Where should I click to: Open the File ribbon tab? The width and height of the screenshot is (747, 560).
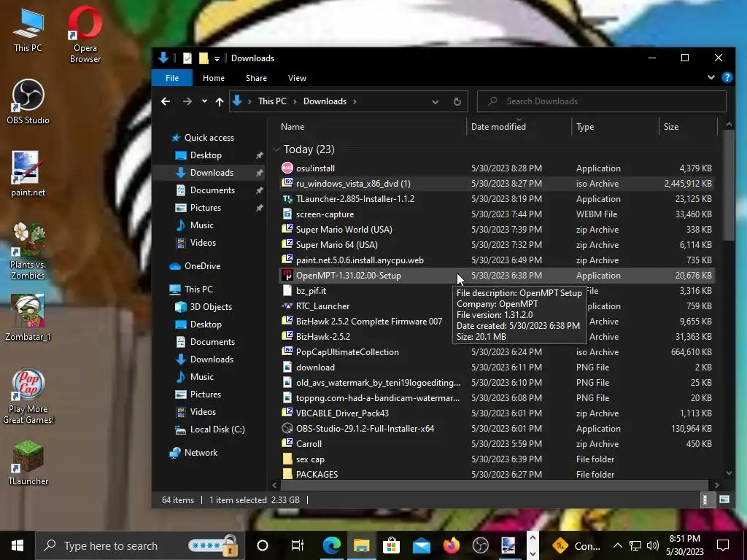(x=172, y=77)
